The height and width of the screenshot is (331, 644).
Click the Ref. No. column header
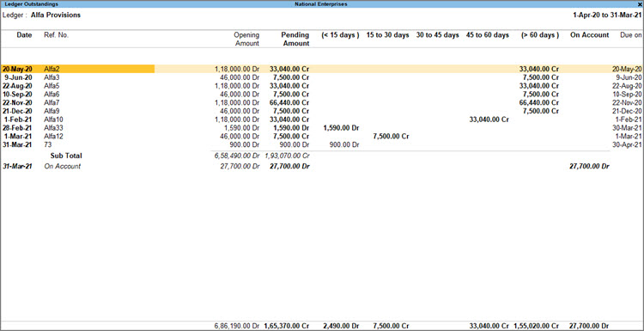[x=57, y=35]
